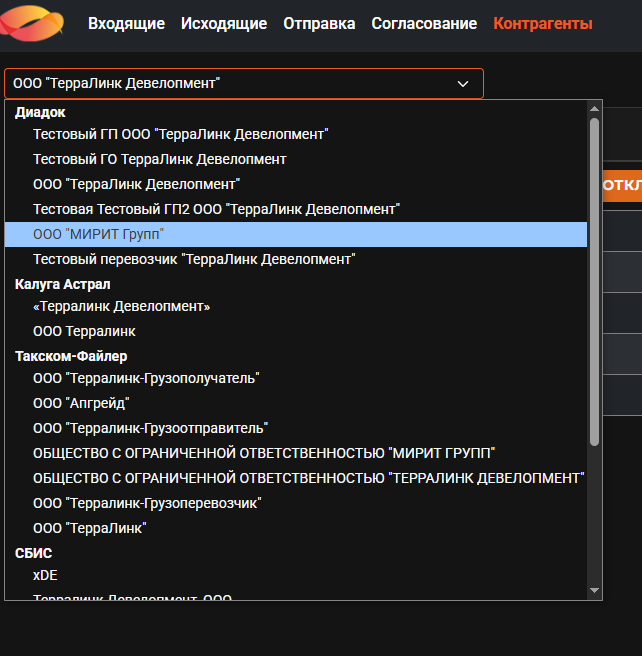
Task: Select «Терралинк Девелопмент» under Калуга Астрал
Action: pos(296,307)
